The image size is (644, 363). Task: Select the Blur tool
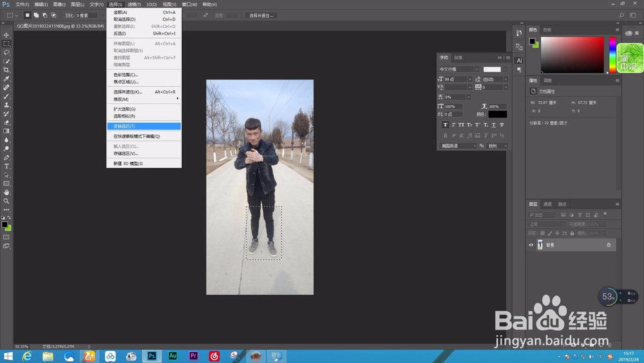(6, 140)
